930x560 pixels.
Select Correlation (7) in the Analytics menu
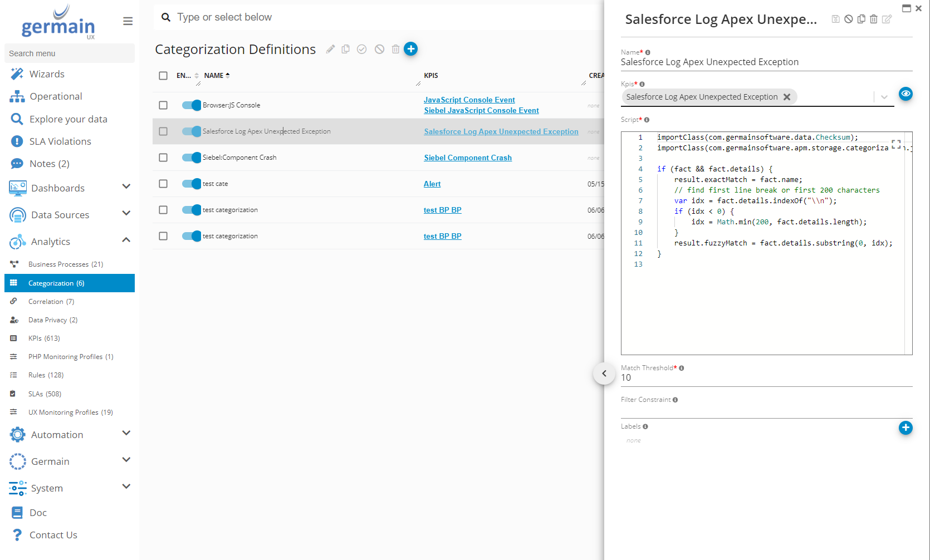(x=51, y=301)
